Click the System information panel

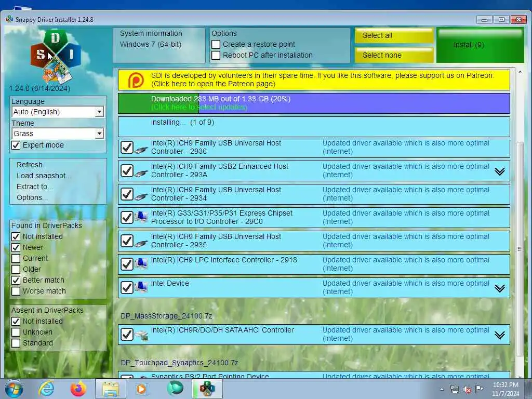(x=159, y=46)
